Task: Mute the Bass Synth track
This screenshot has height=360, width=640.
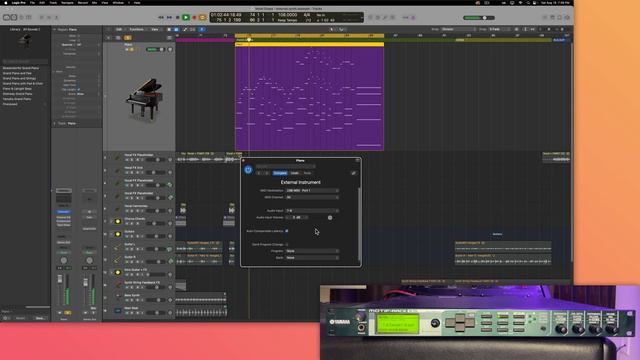Action: tap(127, 300)
